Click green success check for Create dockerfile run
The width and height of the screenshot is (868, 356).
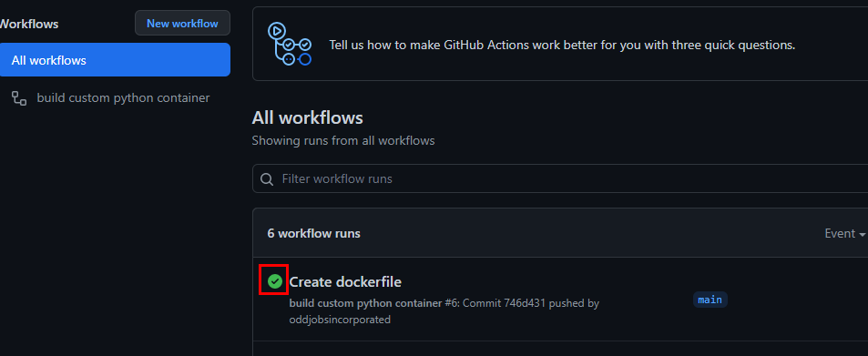pyautogui.click(x=274, y=282)
